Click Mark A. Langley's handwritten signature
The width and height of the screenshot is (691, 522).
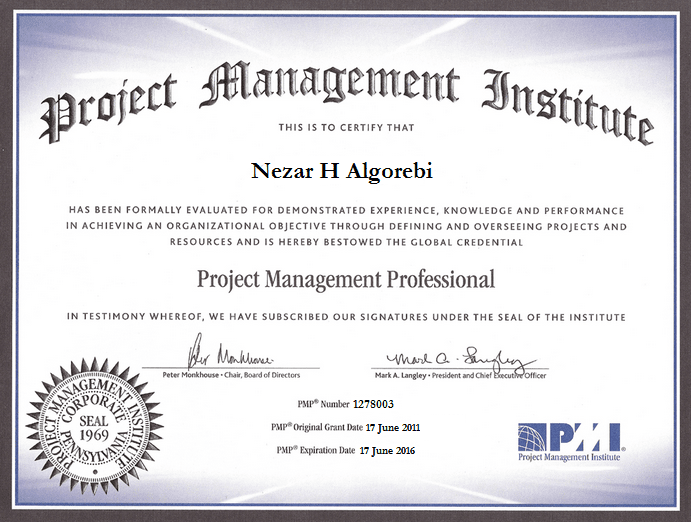(461, 359)
